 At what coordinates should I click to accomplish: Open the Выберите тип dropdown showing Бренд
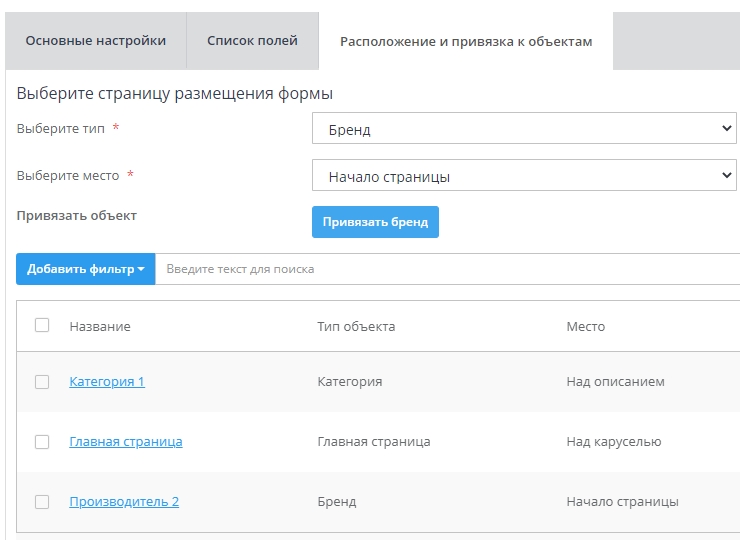pyautogui.click(x=524, y=129)
